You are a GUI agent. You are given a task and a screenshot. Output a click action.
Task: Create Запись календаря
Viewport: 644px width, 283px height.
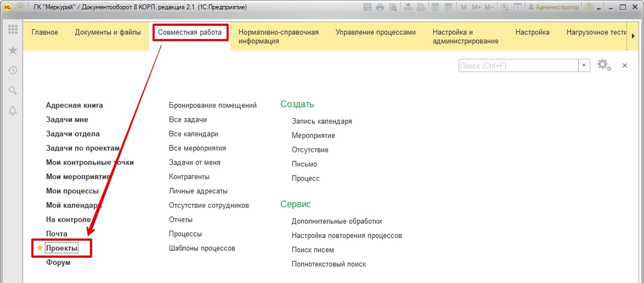tap(322, 121)
